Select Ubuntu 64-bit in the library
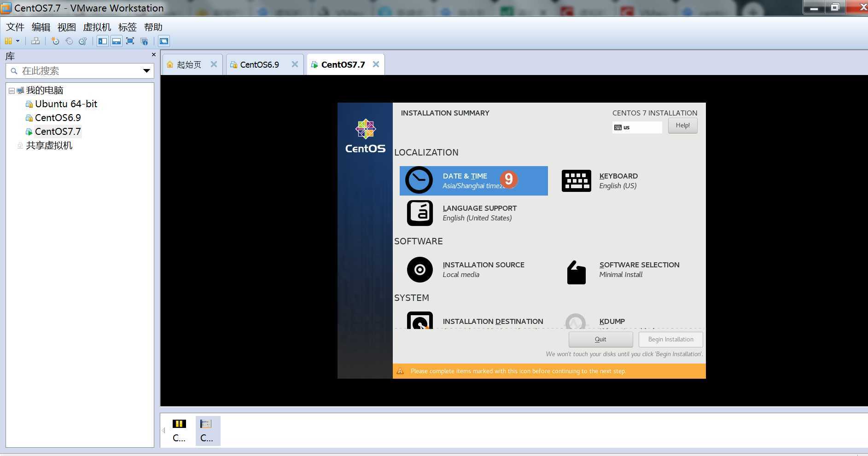The image size is (868, 456). coord(66,104)
